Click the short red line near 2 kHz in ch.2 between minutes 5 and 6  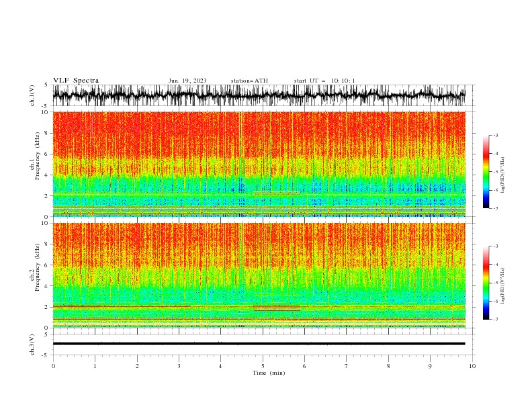[277, 306]
